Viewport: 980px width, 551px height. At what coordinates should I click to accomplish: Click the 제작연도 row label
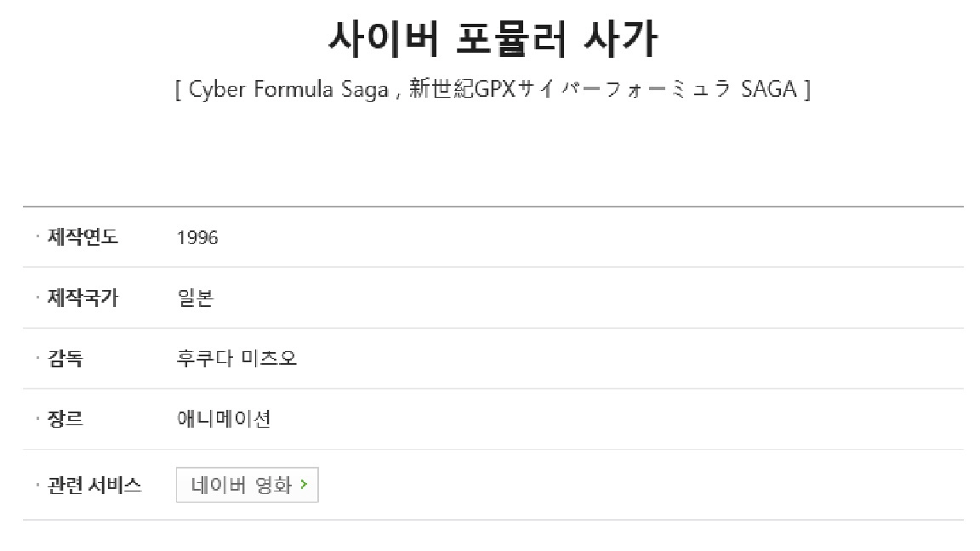click(83, 236)
